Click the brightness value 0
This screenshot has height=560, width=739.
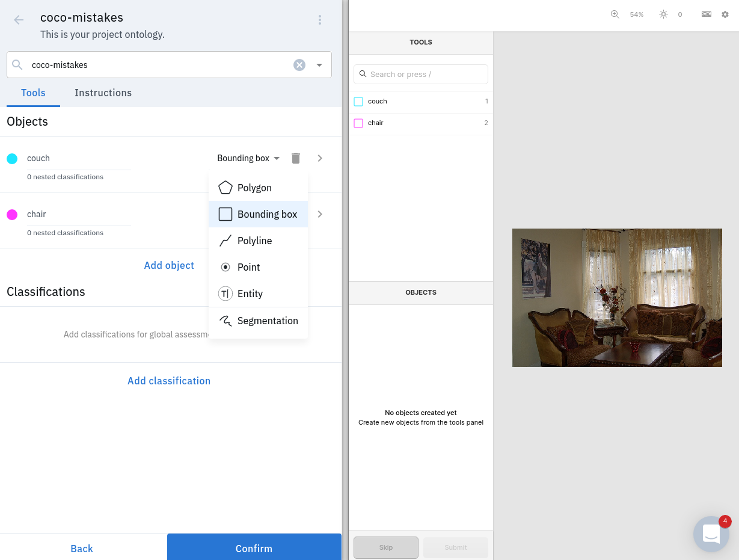[x=680, y=14]
